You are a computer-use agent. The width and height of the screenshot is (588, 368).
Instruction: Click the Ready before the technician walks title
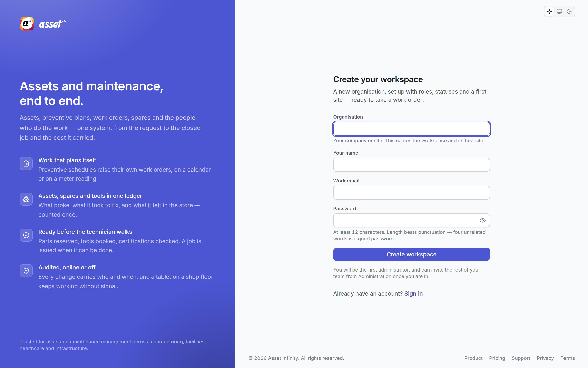(x=85, y=232)
